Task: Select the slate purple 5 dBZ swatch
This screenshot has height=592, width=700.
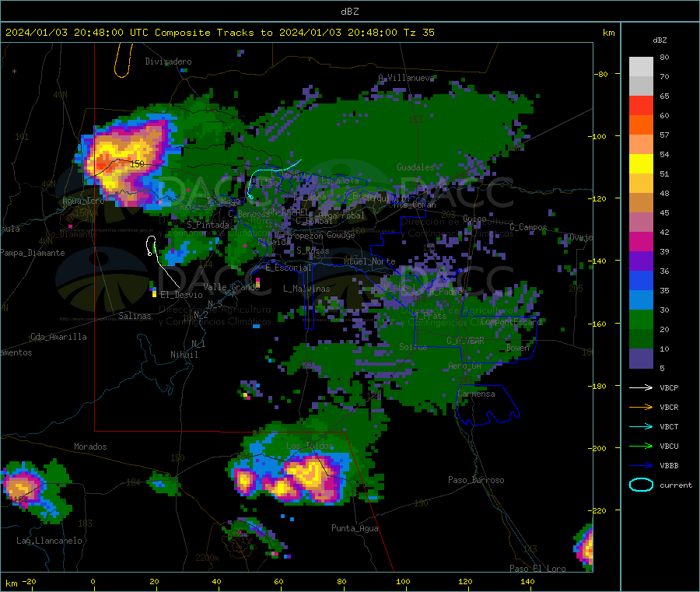Action: coord(641,359)
